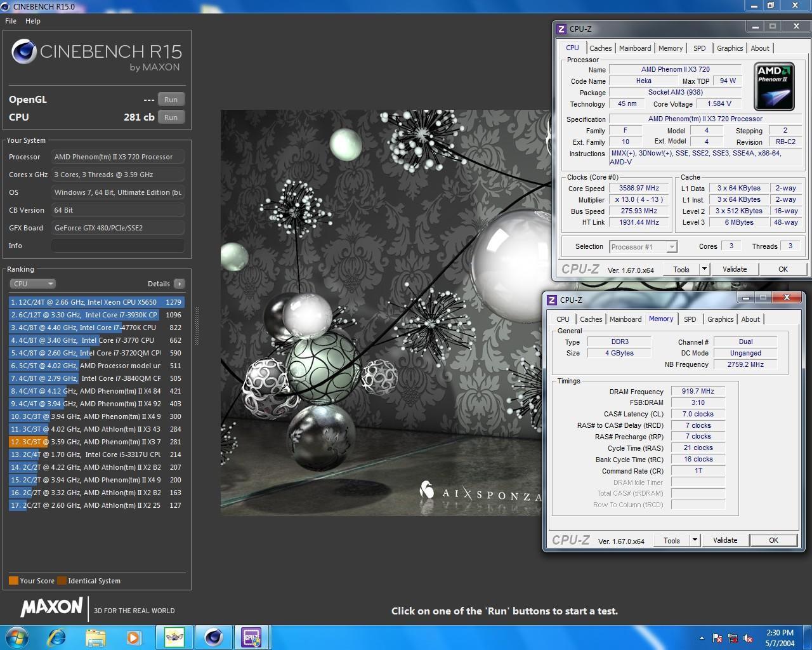
Task: Click Validate in upper CPU-Z window
Action: 735,269
